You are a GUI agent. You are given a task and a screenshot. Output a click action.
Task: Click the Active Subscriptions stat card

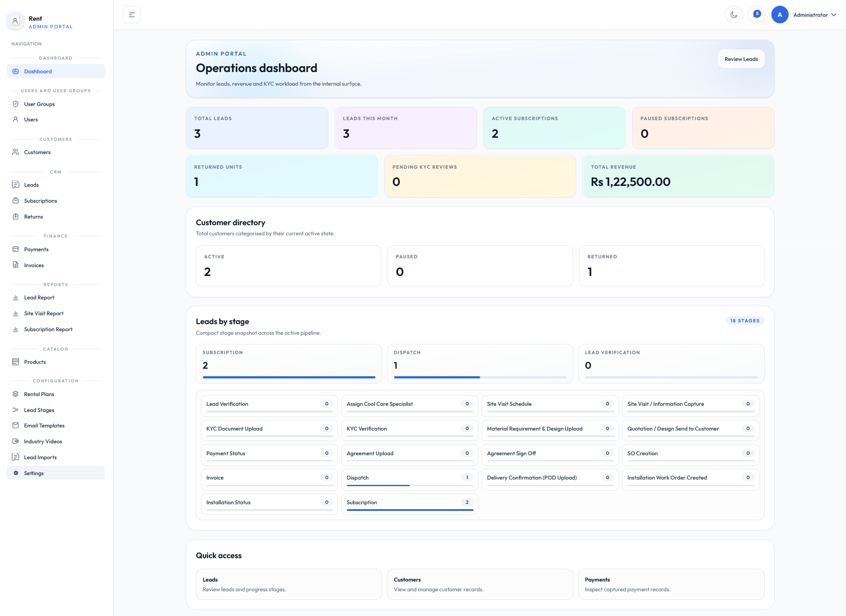[554, 128]
